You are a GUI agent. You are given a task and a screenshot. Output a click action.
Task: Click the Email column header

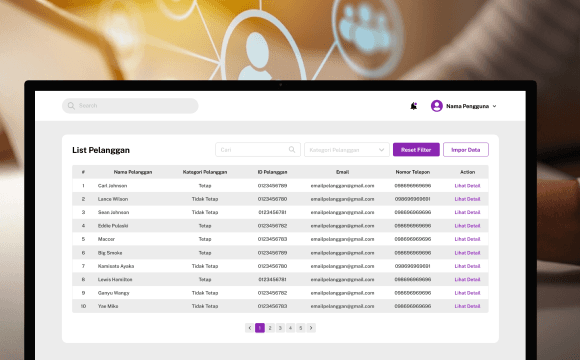click(343, 172)
